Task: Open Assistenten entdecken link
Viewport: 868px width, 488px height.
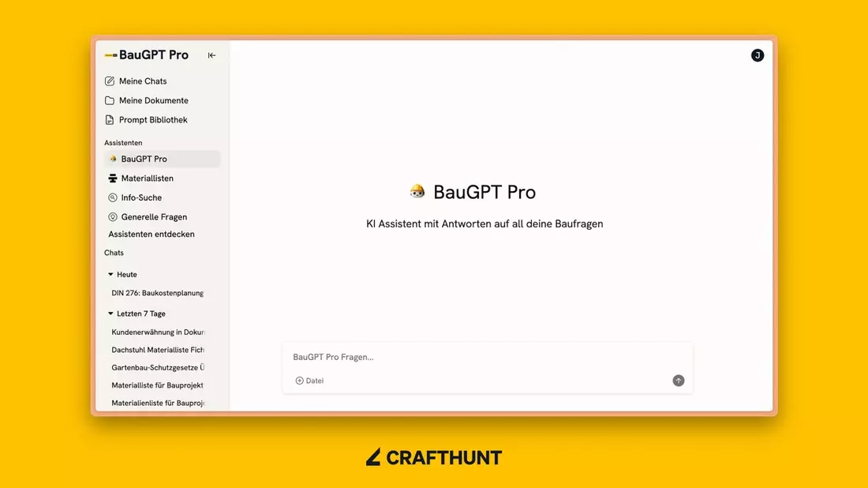Action: click(152, 235)
